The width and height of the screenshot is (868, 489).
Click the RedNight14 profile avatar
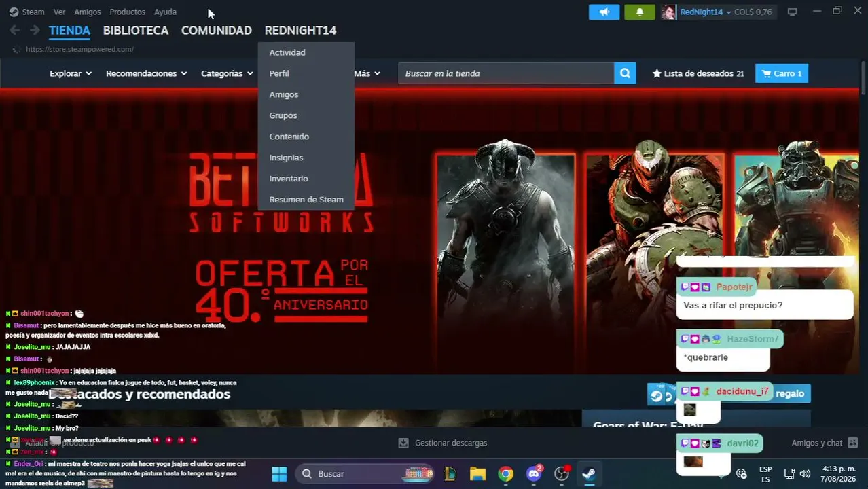[x=668, y=12]
